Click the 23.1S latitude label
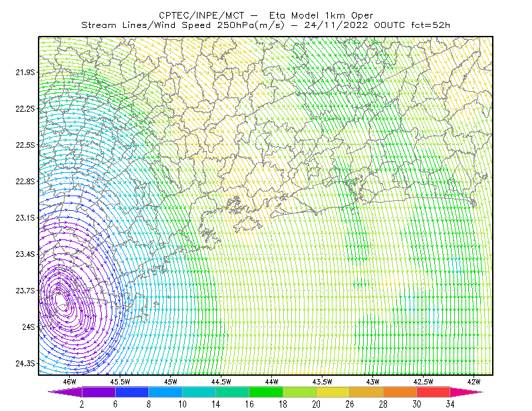Image resolution: width=532 pixels, height=411 pixels. 25,217
